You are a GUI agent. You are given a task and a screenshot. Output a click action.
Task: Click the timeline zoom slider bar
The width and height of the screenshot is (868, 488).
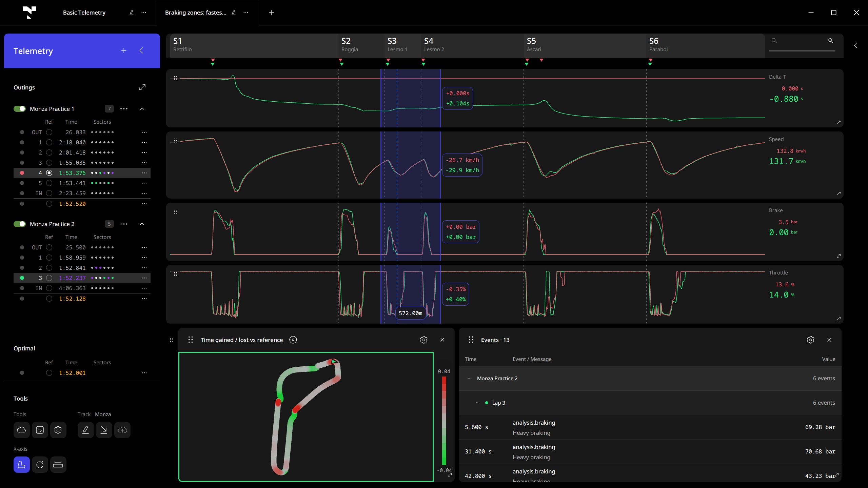[x=802, y=51]
